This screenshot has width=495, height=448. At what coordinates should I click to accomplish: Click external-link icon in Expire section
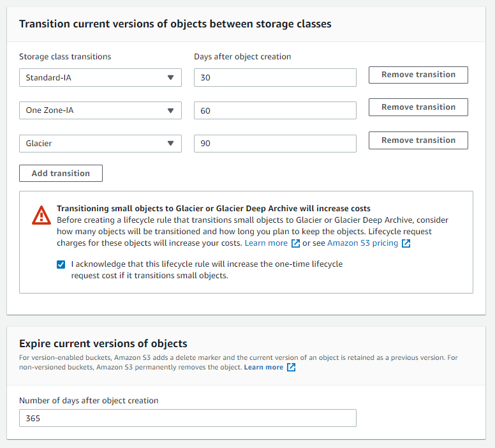tap(291, 368)
